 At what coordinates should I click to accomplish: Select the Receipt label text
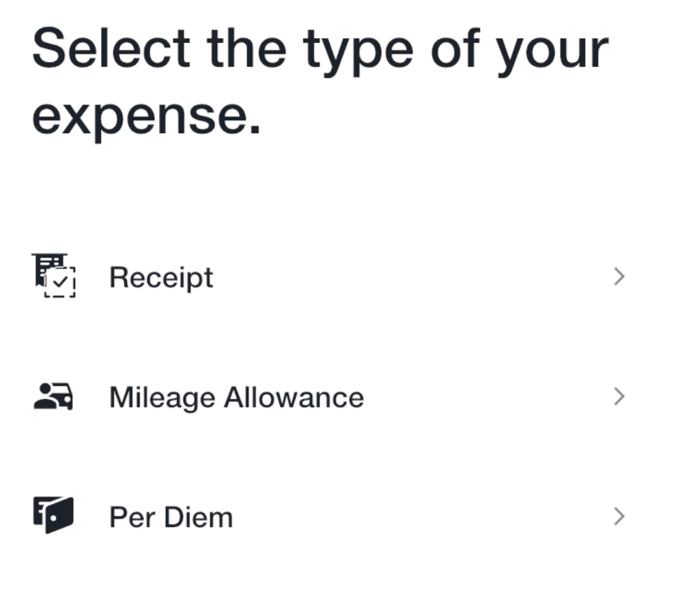161,278
